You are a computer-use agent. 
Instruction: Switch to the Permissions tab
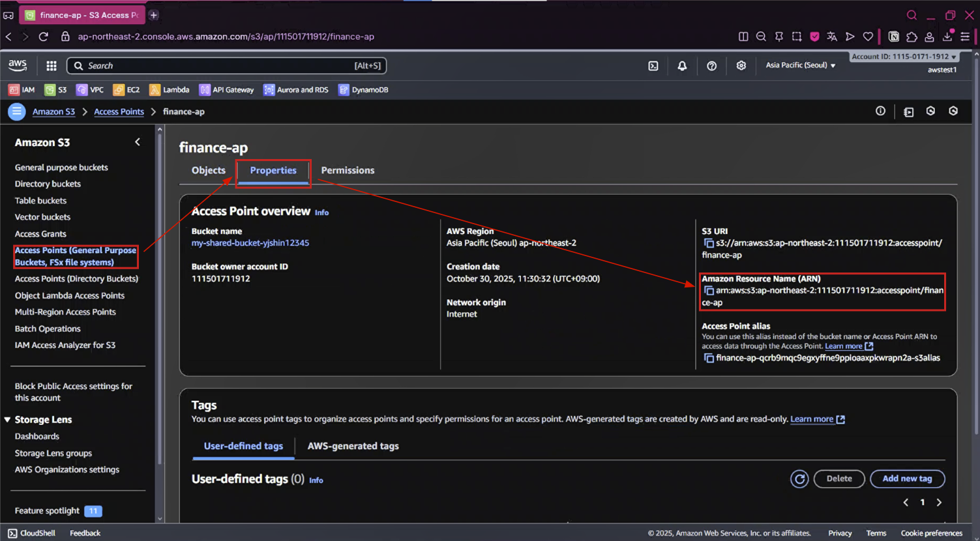[x=348, y=171]
